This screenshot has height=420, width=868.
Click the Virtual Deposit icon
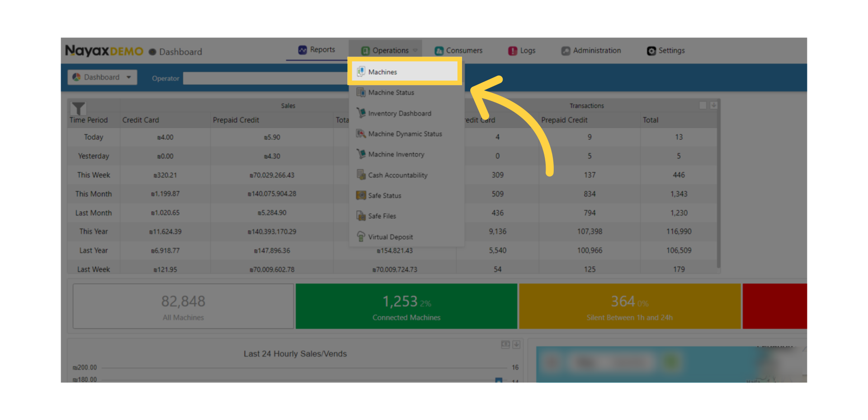(x=361, y=236)
